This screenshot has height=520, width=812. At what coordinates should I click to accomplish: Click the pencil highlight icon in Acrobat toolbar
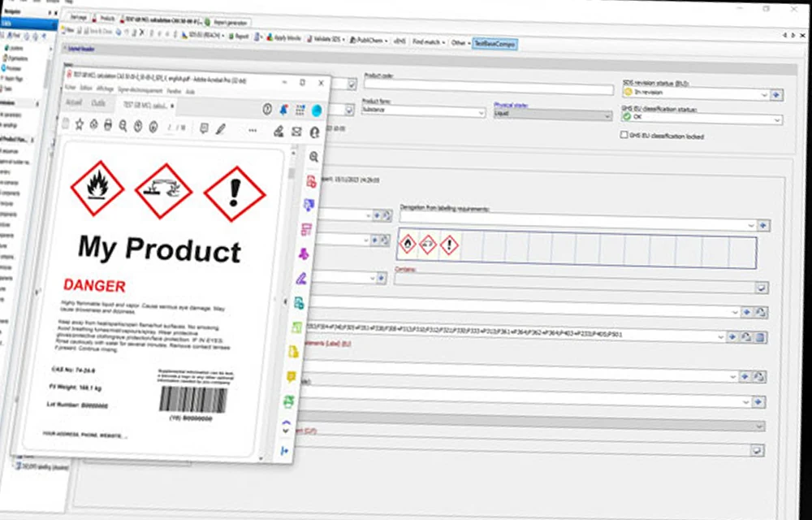(221, 129)
